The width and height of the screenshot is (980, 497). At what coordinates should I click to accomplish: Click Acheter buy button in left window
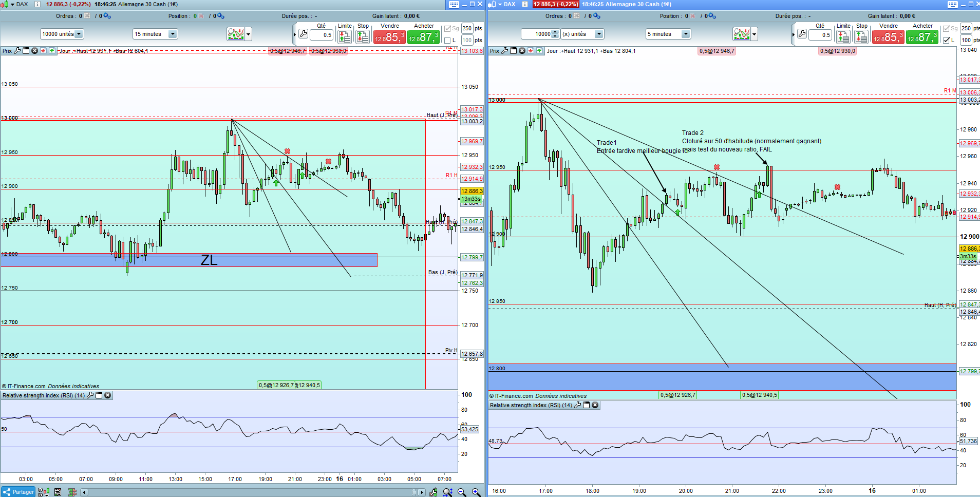tap(423, 37)
